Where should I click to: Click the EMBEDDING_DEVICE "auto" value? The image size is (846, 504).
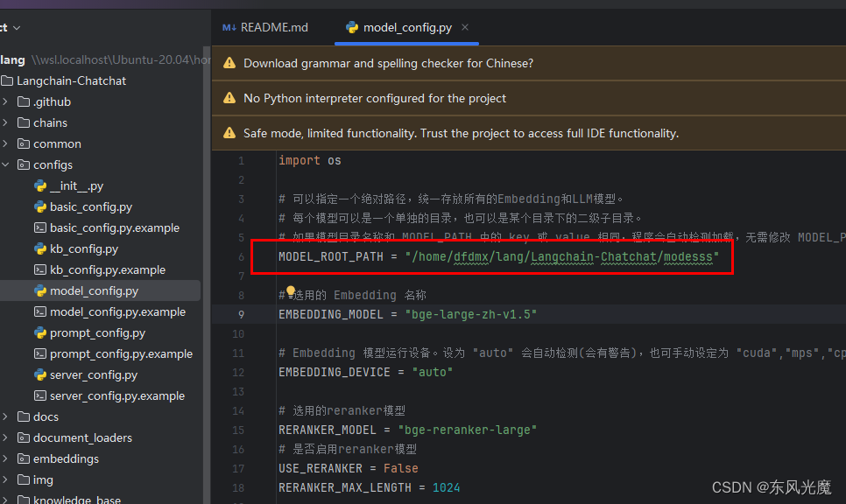click(432, 372)
